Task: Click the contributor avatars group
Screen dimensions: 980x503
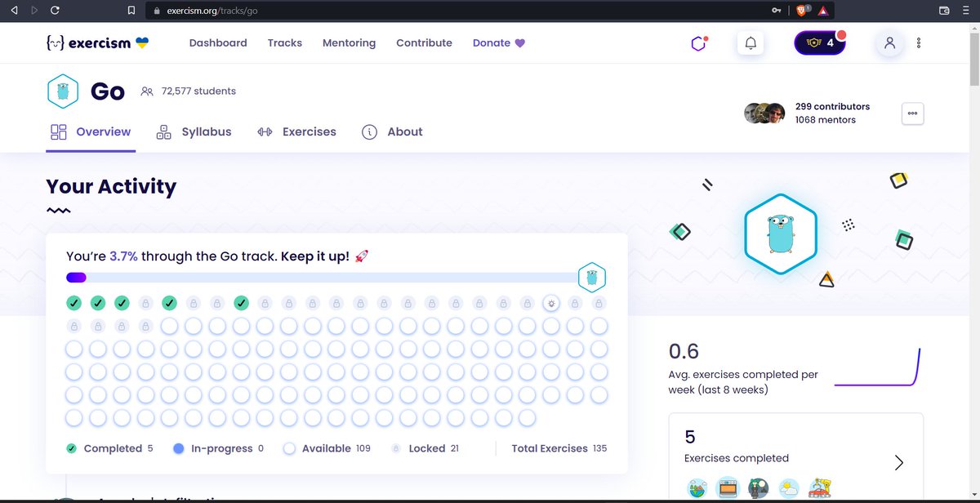Action: tap(764, 114)
